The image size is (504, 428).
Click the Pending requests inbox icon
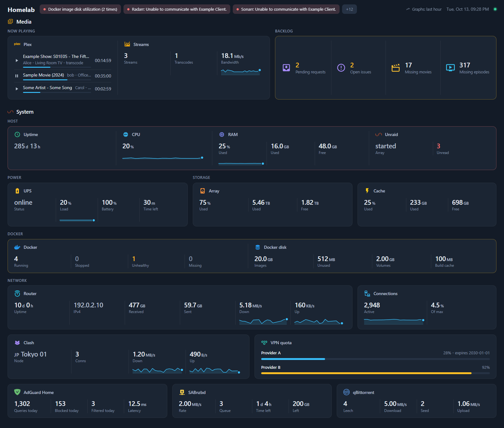[286, 68]
